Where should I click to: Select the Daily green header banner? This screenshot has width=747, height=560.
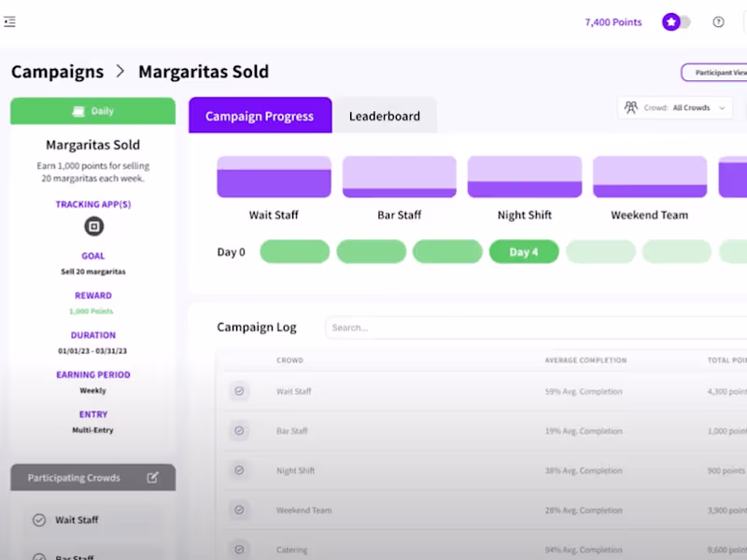click(x=92, y=111)
